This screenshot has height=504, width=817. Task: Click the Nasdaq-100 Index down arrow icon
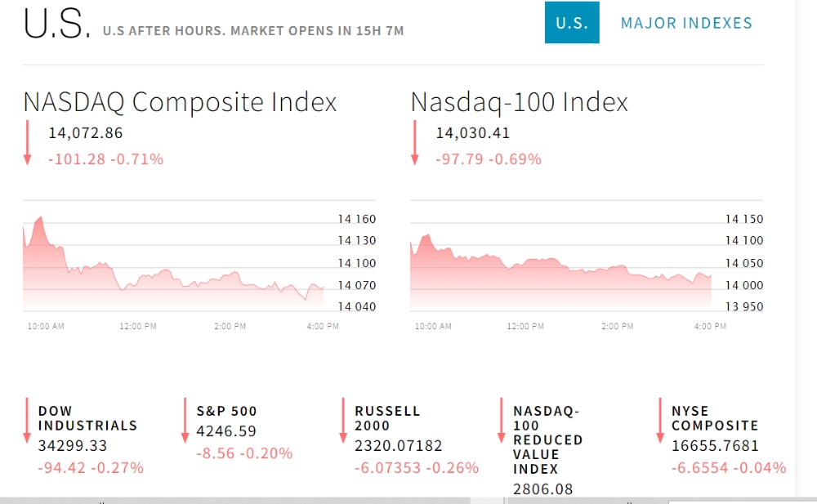pos(415,143)
